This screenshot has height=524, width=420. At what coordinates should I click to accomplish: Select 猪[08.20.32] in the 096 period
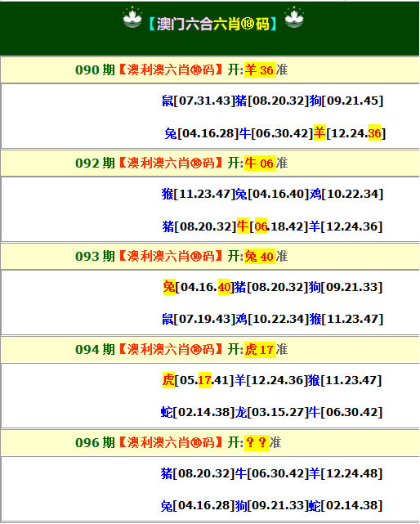pos(198,473)
